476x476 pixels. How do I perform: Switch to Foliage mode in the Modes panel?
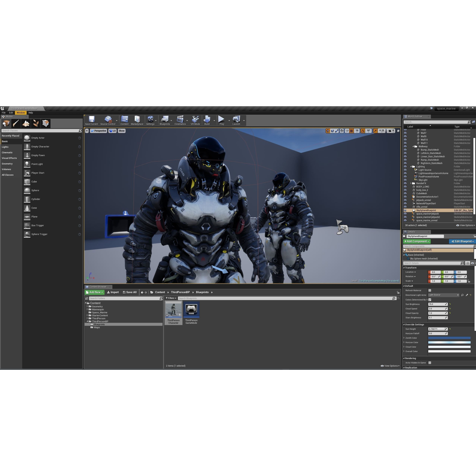click(x=36, y=123)
